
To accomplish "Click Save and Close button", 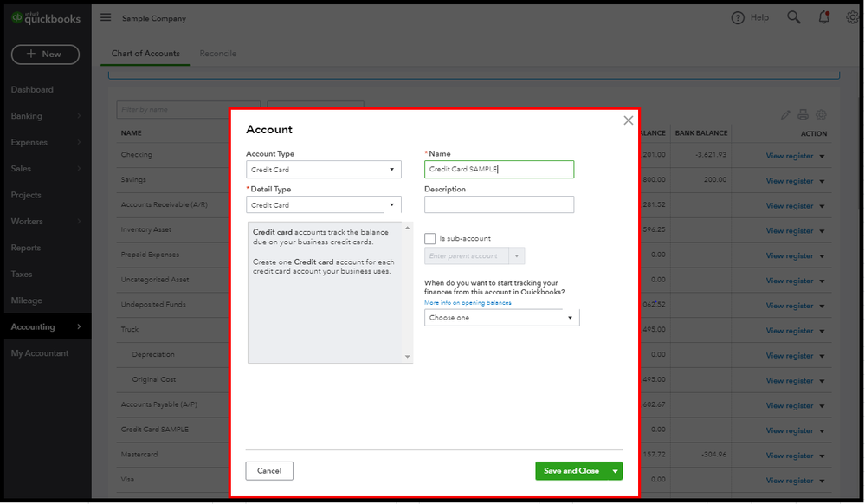I will click(571, 471).
